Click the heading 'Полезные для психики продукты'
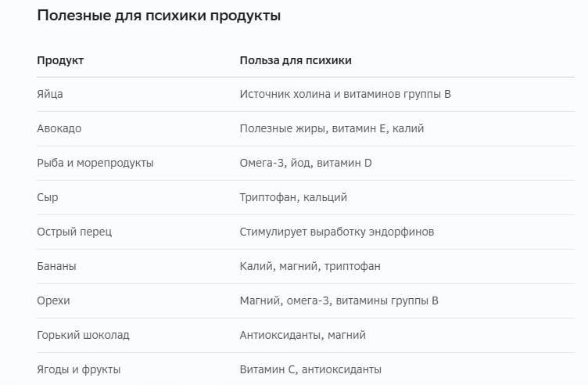Viewport: 588px width, 385px height. (x=159, y=16)
